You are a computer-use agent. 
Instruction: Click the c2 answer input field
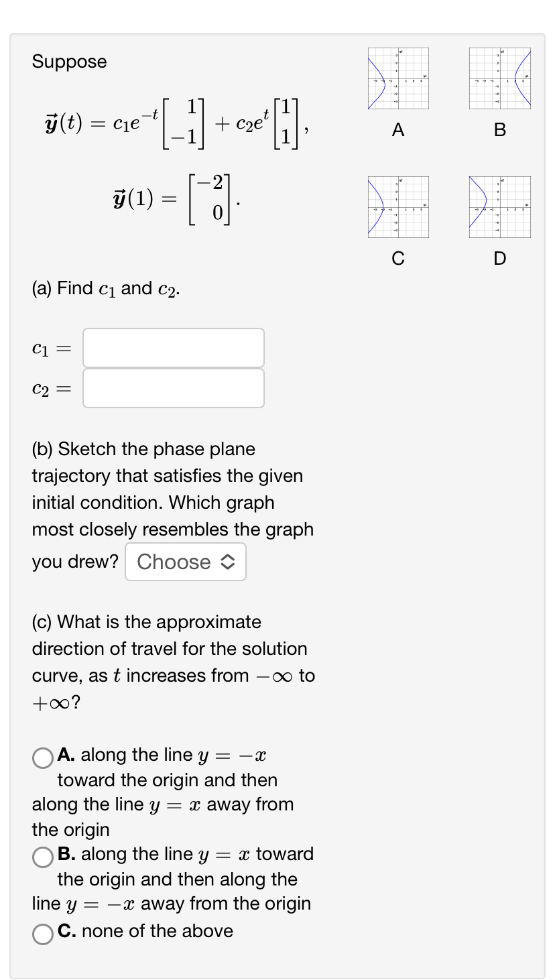[173, 387]
